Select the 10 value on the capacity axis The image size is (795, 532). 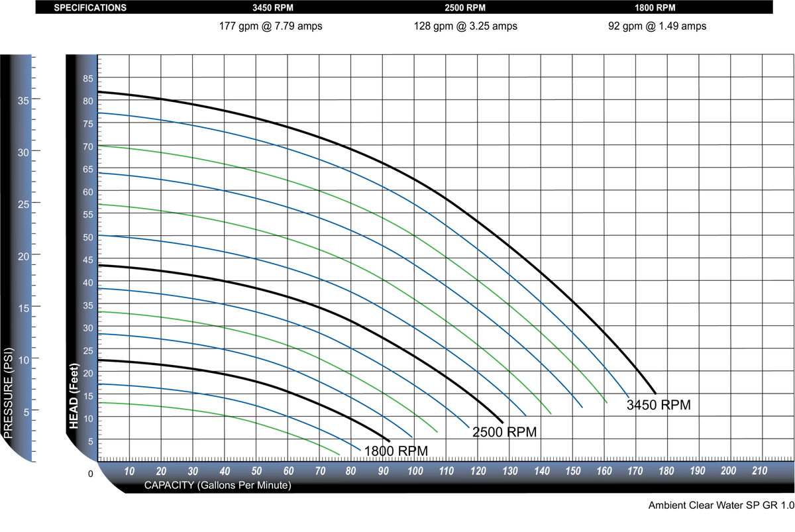[130, 472]
